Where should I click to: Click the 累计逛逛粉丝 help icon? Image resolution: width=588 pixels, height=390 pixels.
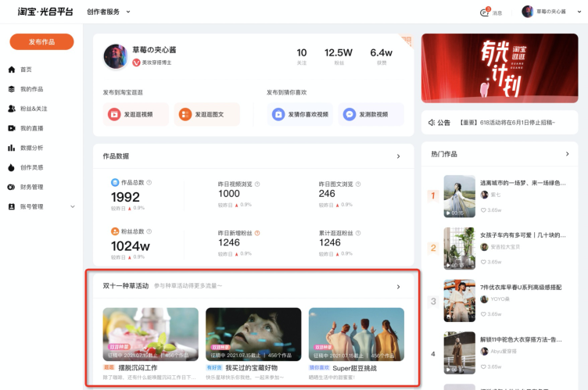point(358,233)
